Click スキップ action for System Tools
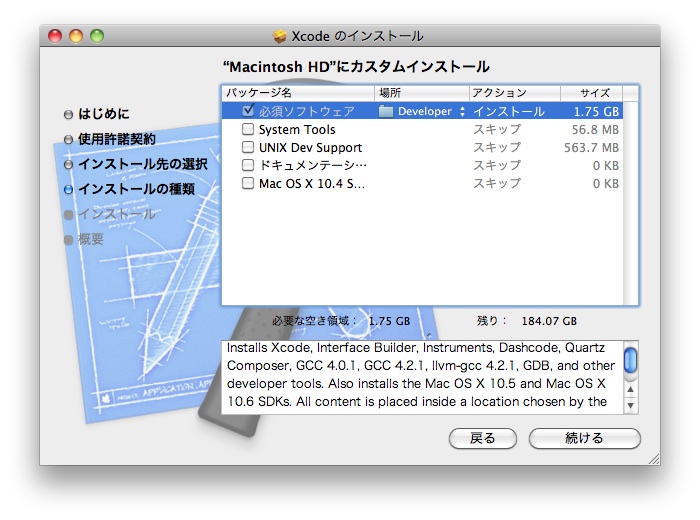 point(497,129)
